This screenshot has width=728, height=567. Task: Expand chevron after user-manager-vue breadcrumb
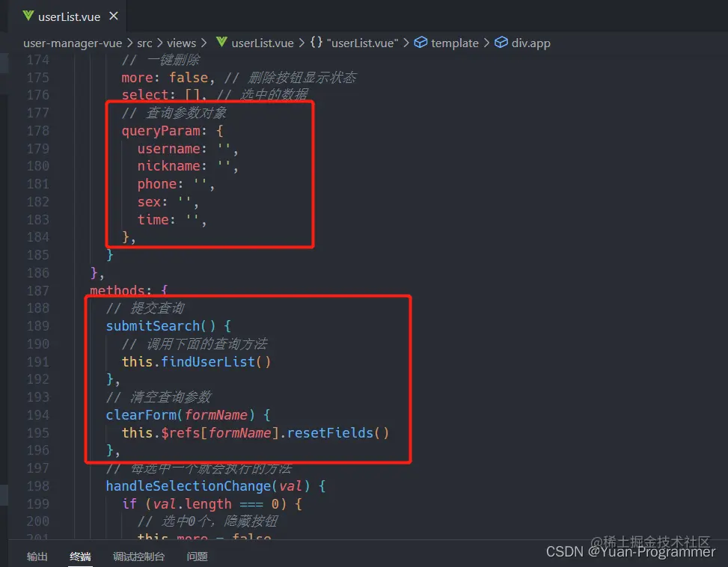point(129,43)
